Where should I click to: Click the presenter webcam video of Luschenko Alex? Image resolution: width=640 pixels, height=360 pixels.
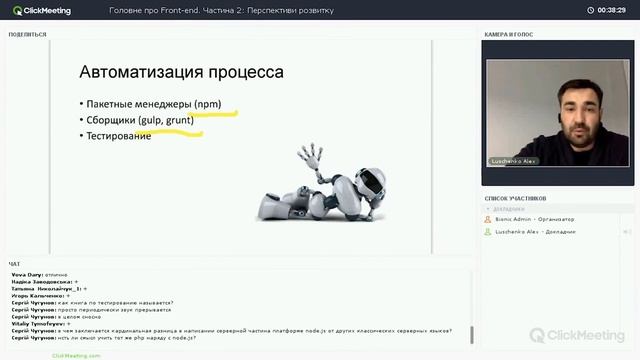pos(558,113)
